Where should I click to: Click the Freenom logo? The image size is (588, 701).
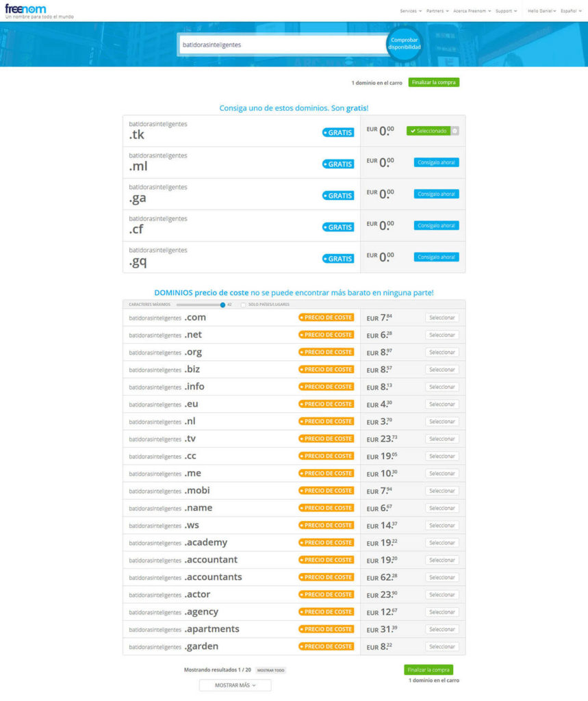tap(25, 9)
